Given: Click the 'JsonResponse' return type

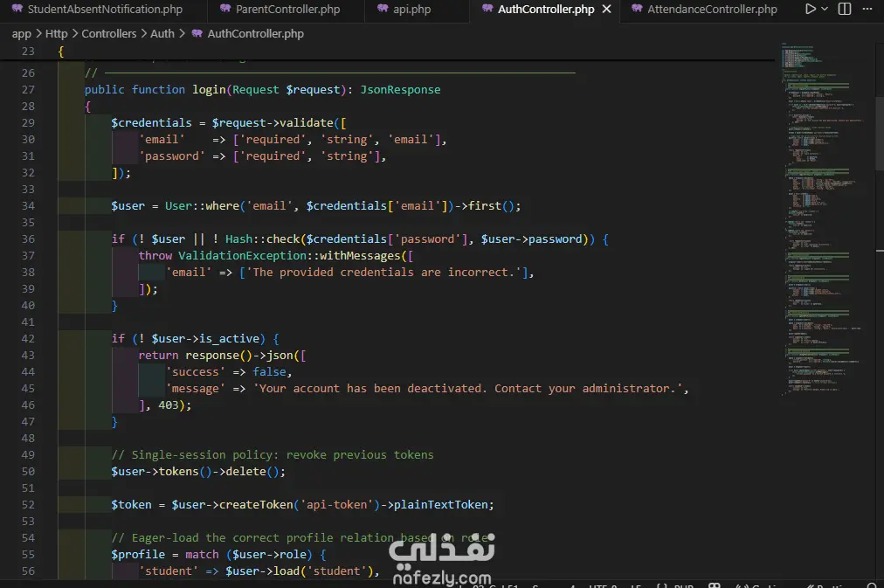Looking at the screenshot, I should [x=400, y=90].
